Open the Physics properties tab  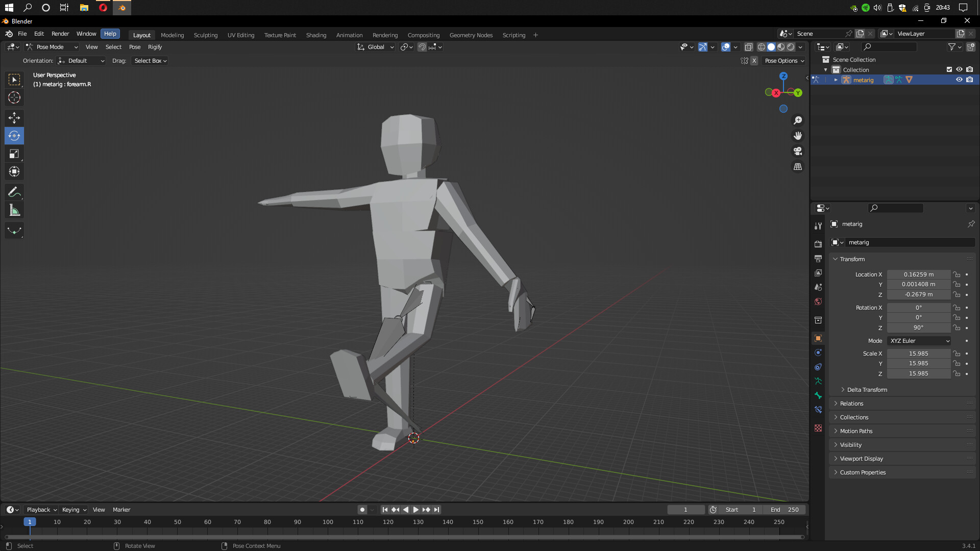[818, 353]
